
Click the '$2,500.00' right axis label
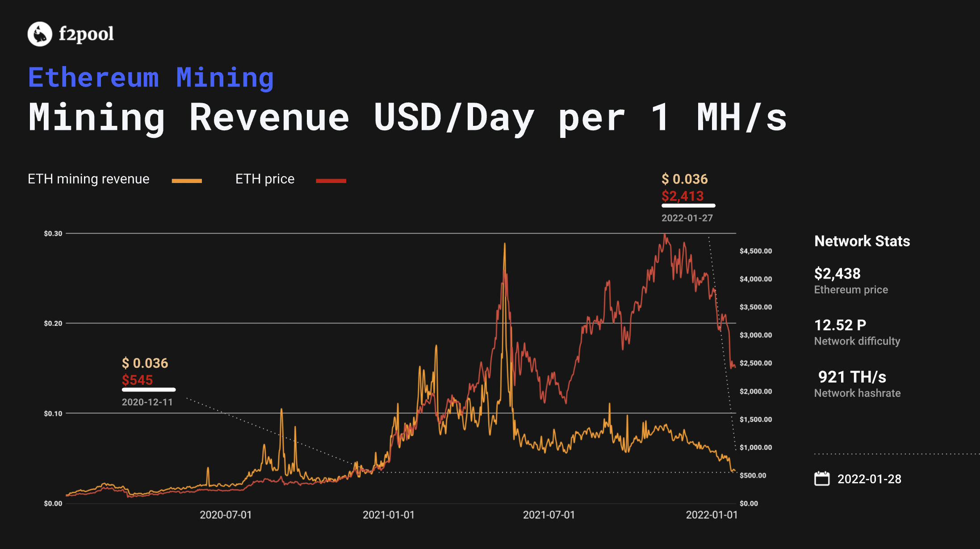(756, 363)
